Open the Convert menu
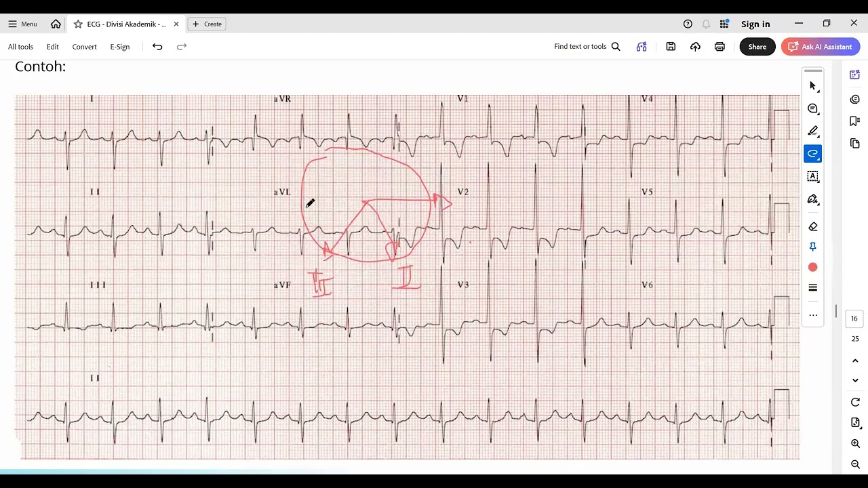868x488 pixels. 84,47
